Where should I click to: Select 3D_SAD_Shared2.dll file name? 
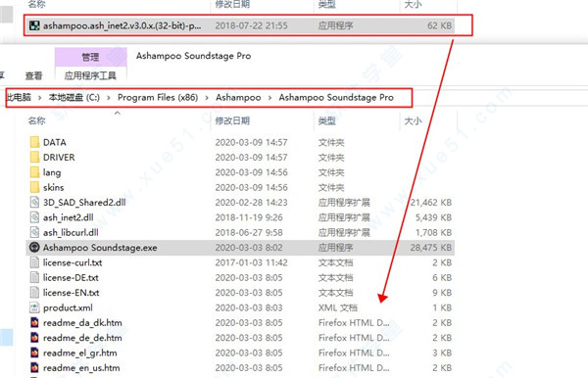click(84, 203)
